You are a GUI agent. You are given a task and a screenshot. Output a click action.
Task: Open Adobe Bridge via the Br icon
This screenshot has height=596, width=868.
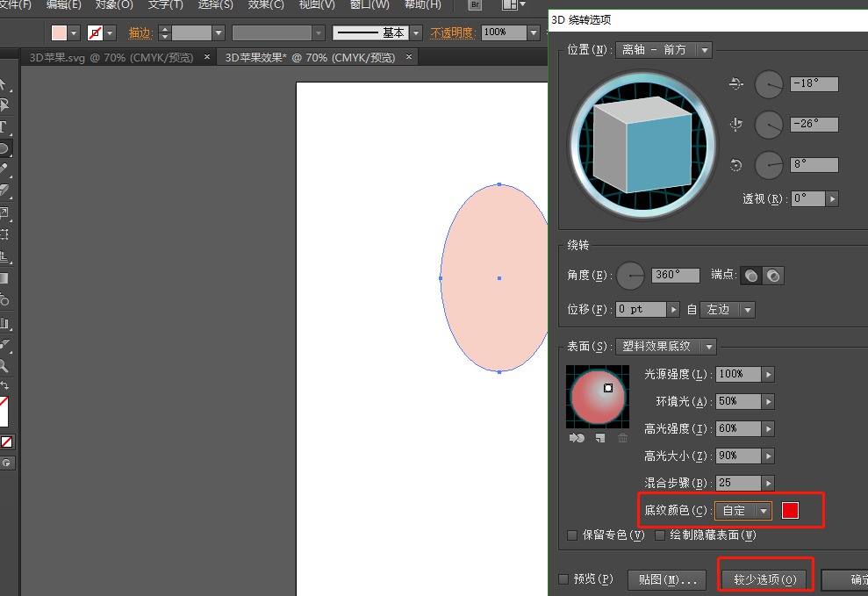tap(473, 5)
